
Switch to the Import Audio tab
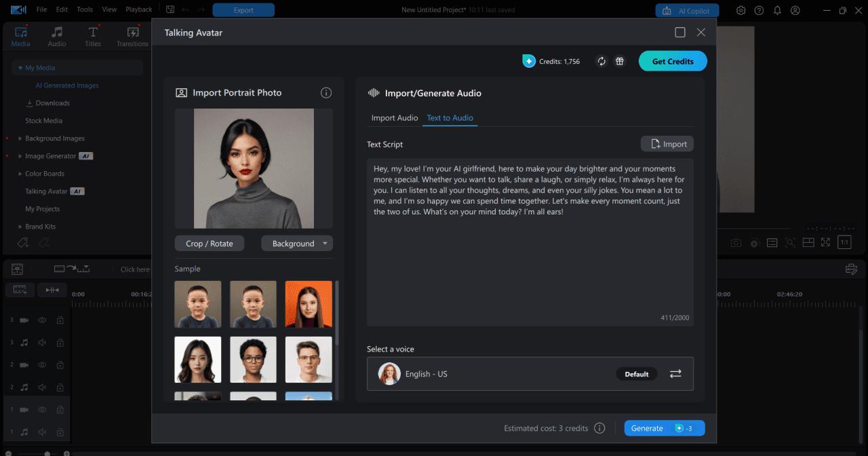tap(394, 117)
